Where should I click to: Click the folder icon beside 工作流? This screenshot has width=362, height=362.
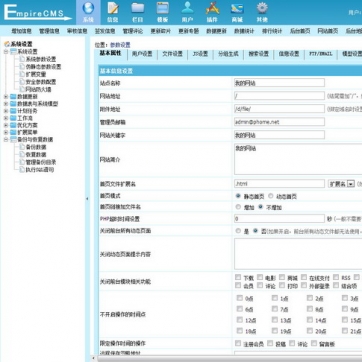point(13,118)
